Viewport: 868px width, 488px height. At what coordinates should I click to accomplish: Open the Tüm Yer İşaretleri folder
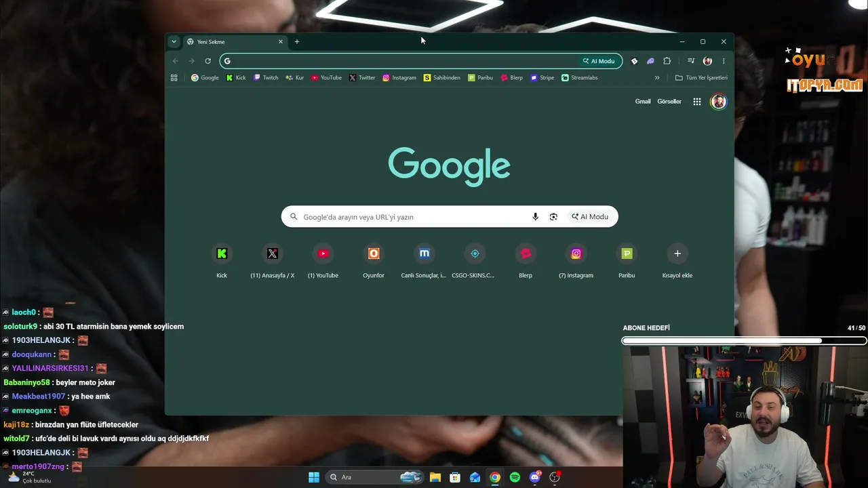tap(701, 78)
